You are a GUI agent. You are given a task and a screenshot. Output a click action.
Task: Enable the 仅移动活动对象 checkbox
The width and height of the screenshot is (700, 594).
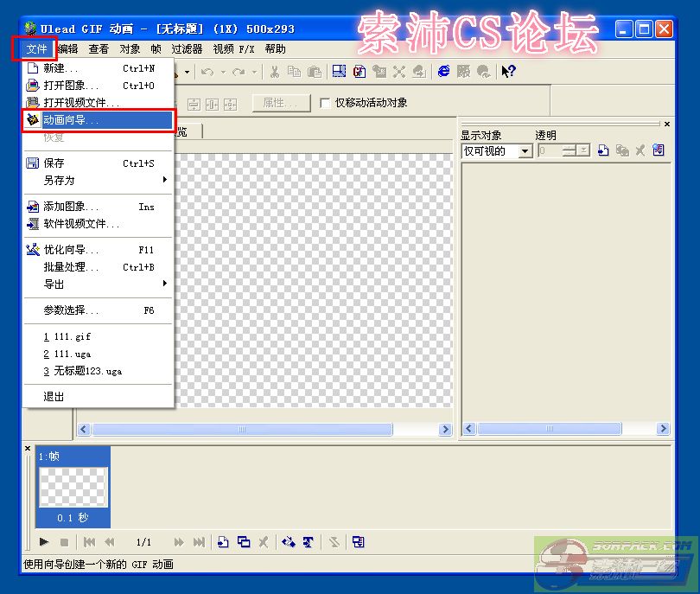pyautogui.click(x=325, y=103)
